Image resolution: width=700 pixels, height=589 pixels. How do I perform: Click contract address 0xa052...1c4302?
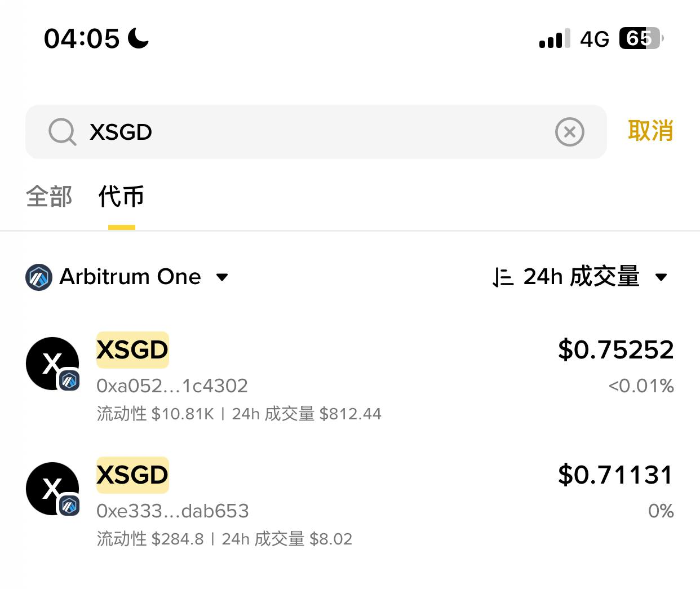tap(172, 386)
